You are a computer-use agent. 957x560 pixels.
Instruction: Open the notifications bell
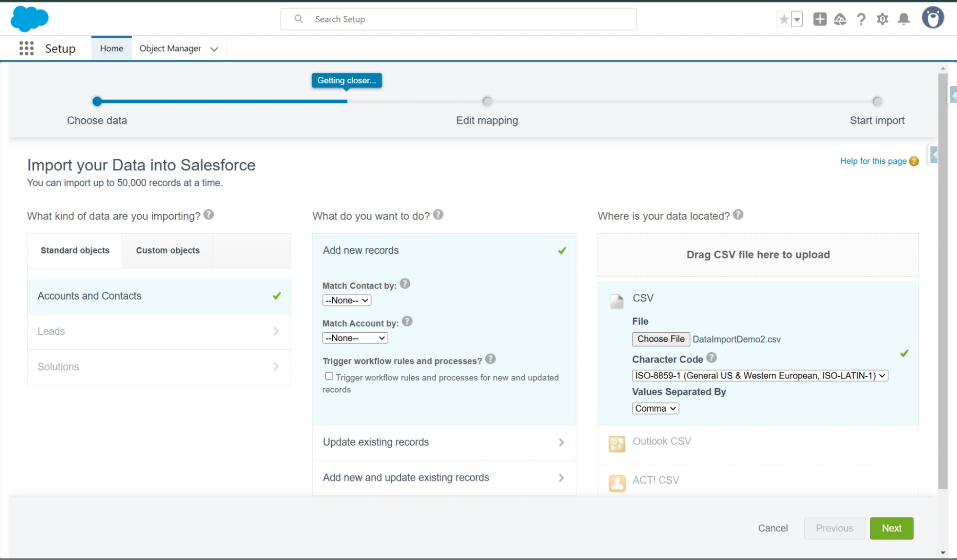903,19
